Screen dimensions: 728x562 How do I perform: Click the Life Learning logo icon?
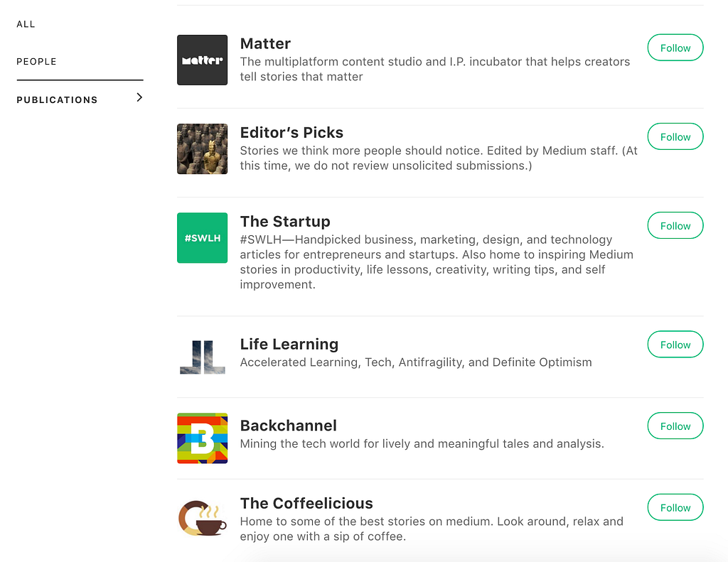point(202,357)
